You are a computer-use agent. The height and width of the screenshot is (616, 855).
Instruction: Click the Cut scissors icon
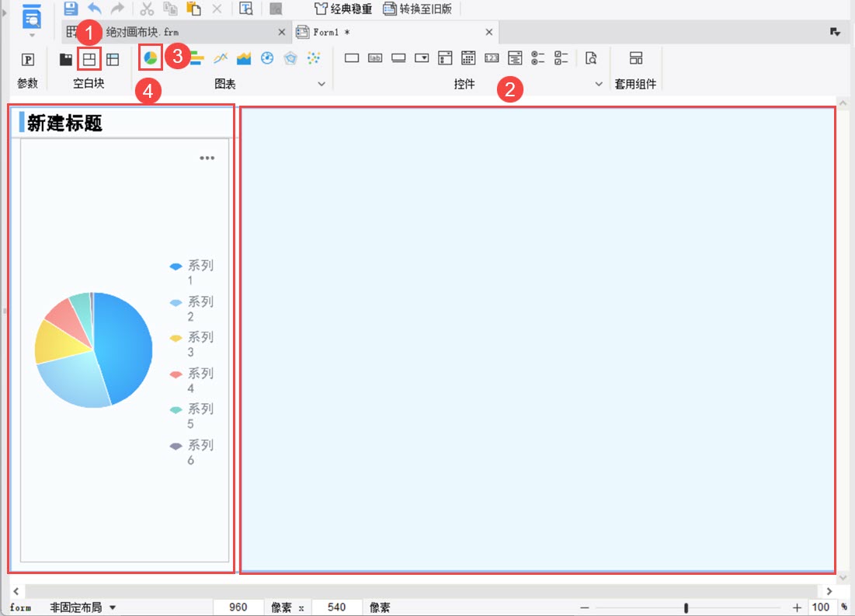point(147,9)
